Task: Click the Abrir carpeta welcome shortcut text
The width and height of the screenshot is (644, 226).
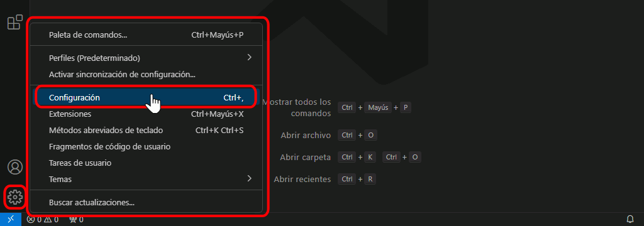Action: 306,157
